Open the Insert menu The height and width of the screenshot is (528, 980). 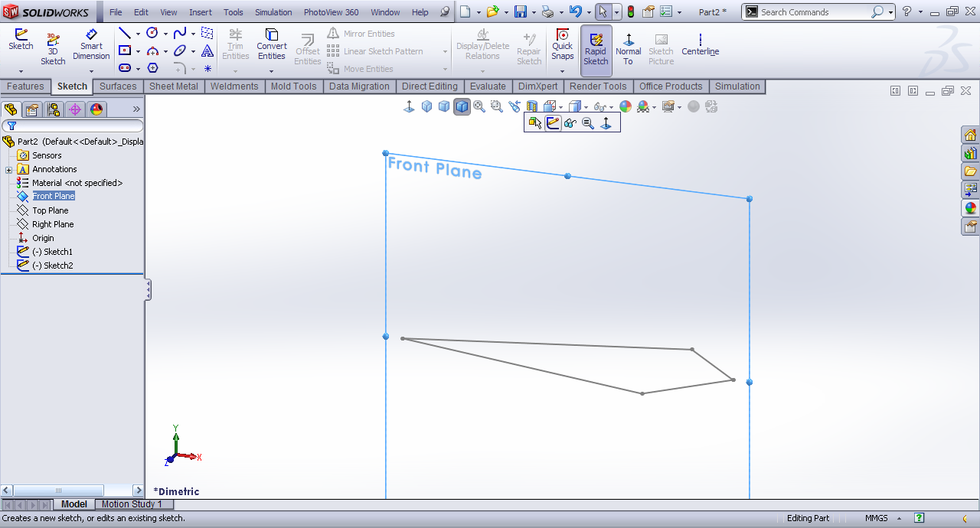(x=201, y=12)
